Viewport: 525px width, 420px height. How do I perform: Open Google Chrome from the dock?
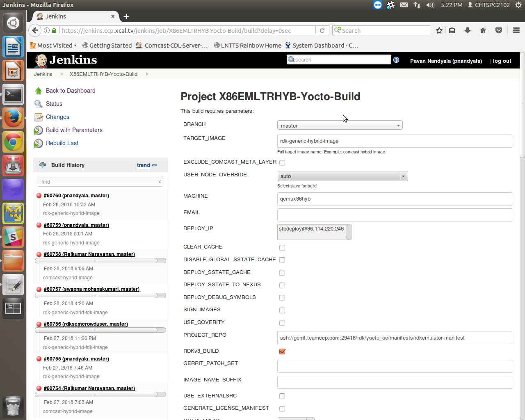coord(13,142)
